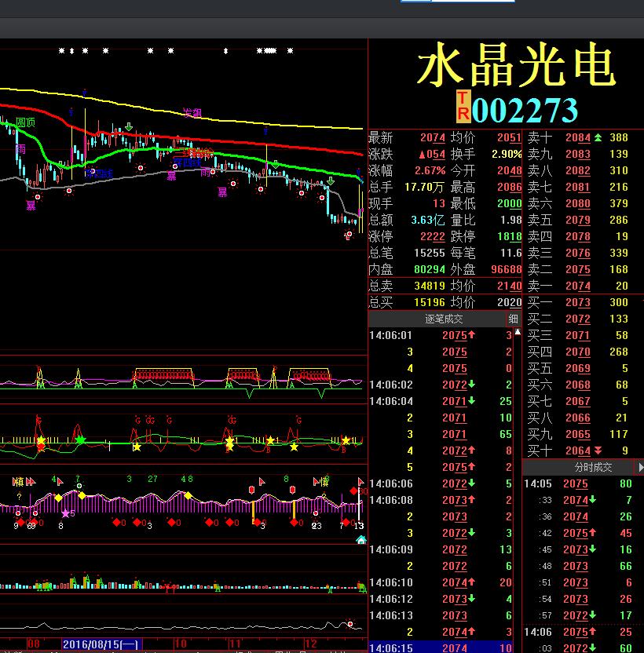The height and width of the screenshot is (653, 644).
Task: Expand the arrow beside 分时成交 header
Action: (x=641, y=467)
